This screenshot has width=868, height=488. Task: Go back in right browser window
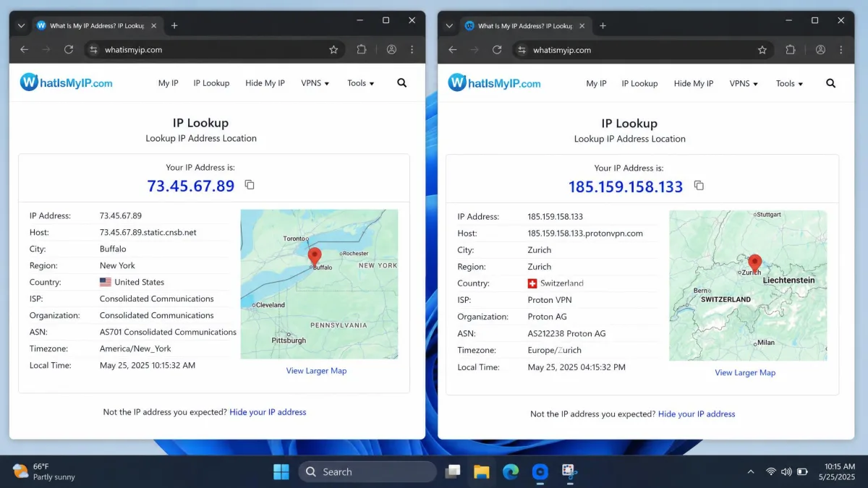pos(453,50)
